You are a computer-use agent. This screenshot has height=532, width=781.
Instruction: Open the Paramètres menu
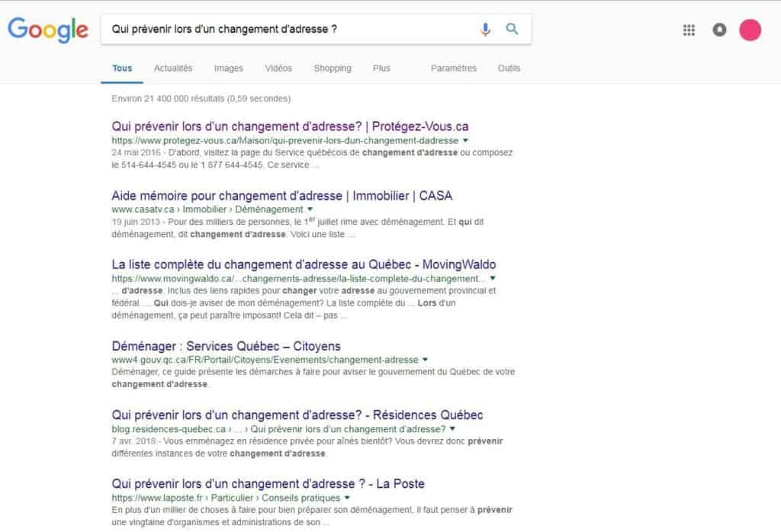(x=454, y=68)
